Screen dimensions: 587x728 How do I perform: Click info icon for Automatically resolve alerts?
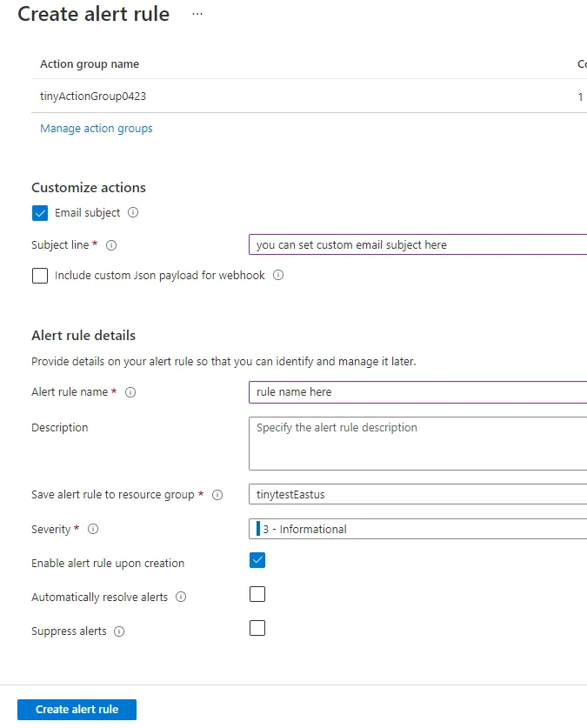(181, 598)
